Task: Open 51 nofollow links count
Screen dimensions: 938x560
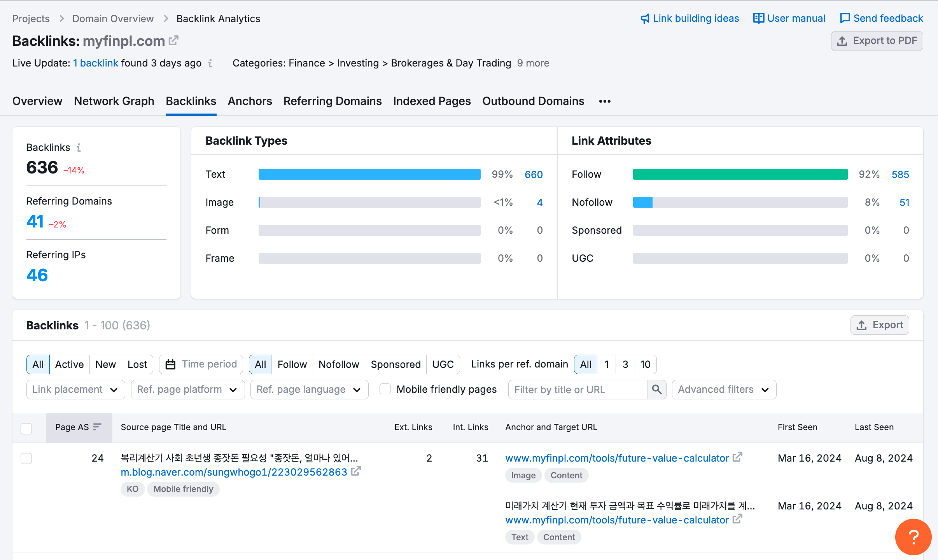Action: tap(905, 203)
